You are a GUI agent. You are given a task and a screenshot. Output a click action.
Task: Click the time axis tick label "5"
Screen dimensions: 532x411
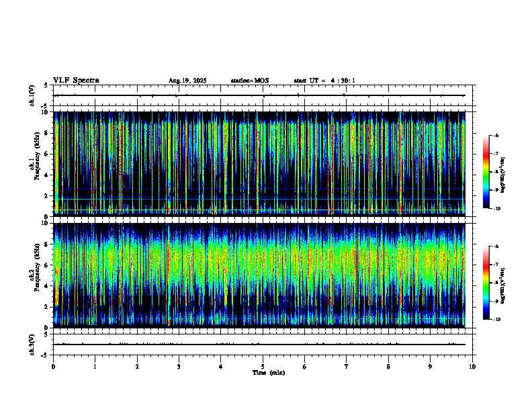pyautogui.click(x=263, y=367)
